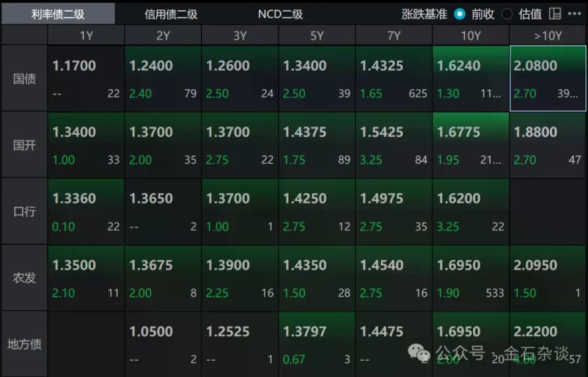588x377 pixels.
Task: Open the 农发 >10Y cell showing 2.0950
Action: 547,278
